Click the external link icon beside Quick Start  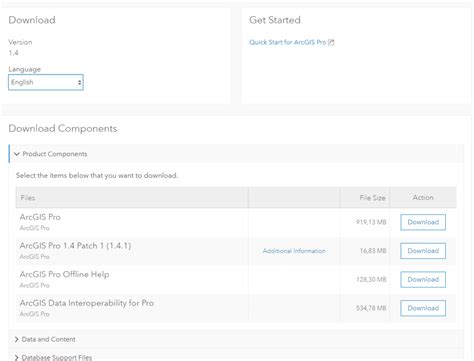[x=331, y=42]
